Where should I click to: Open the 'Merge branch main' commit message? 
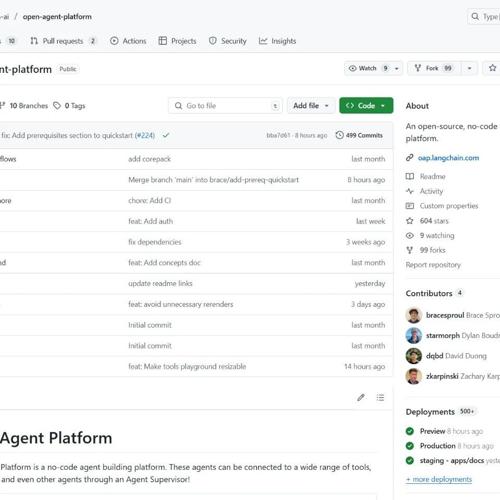click(213, 180)
